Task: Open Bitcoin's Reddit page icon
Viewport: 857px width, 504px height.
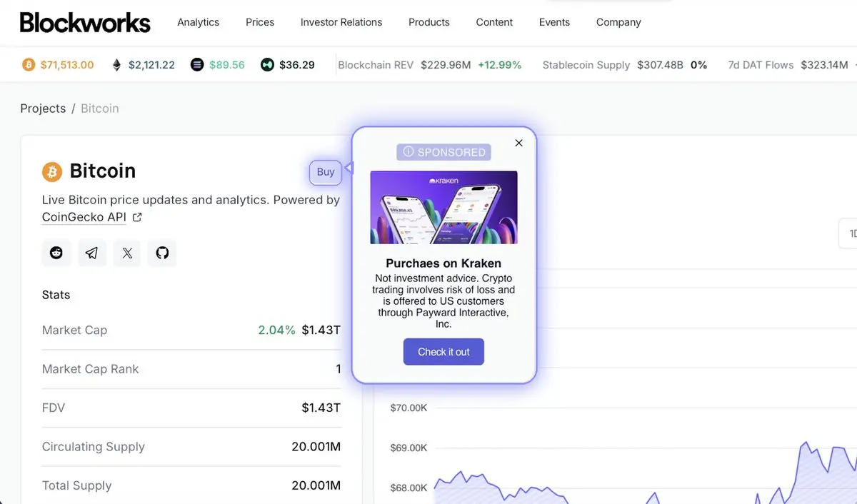Action: point(56,253)
